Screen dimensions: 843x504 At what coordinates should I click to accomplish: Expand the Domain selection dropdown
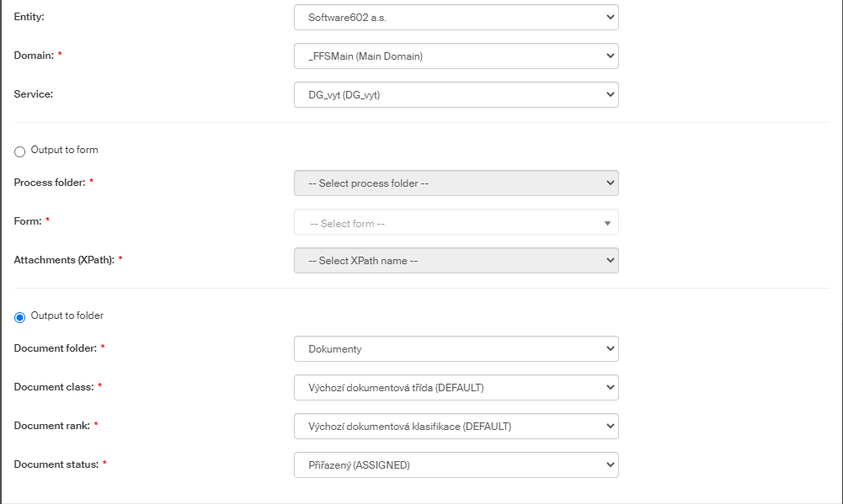click(456, 56)
